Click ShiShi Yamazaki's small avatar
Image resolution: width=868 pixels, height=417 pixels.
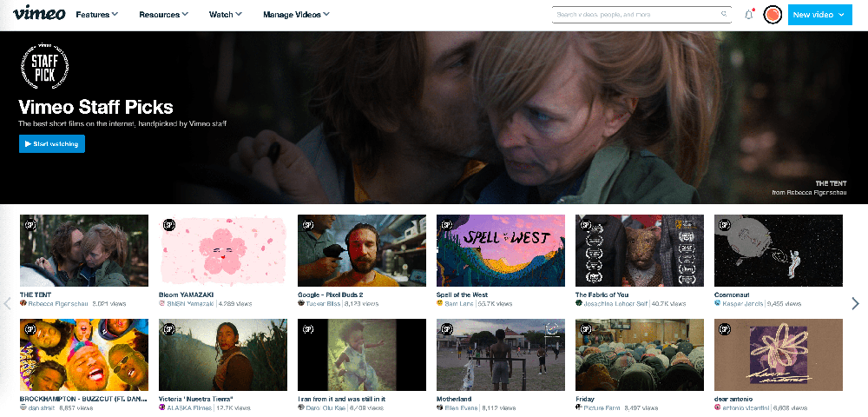[x=162, y=303]
